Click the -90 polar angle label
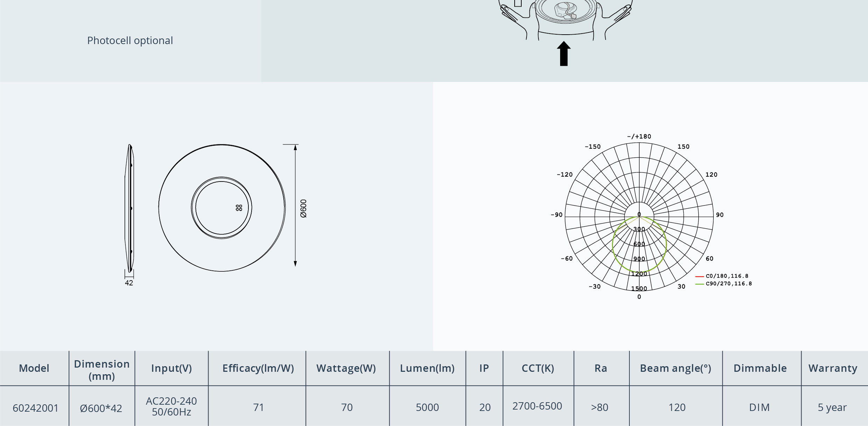 557,215
